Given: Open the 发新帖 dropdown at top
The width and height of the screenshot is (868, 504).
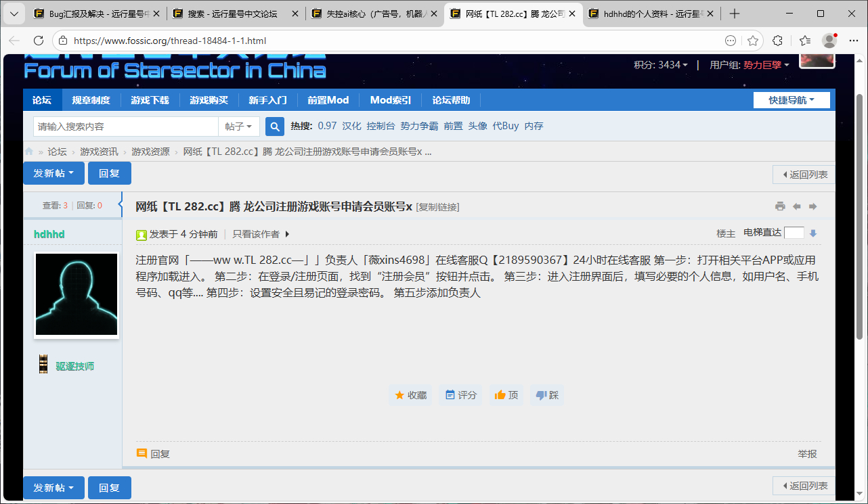Looking at the screenshot, I should coord(53,173).
